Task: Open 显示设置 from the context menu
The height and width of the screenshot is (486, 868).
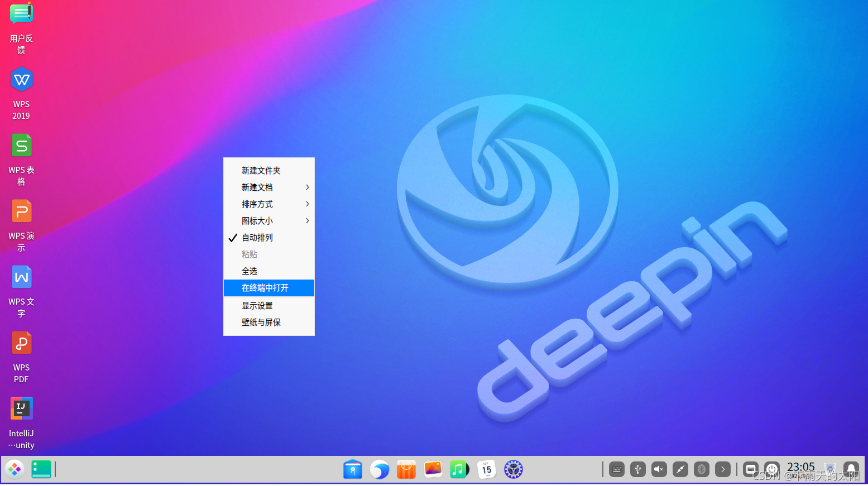Action: coord(269,306)
